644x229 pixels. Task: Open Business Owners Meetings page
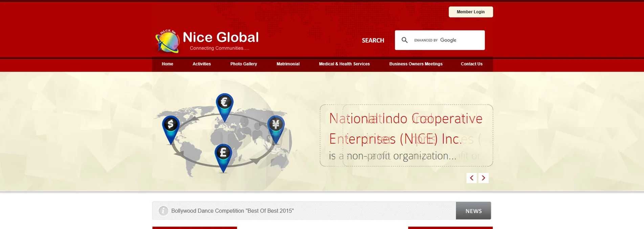[x=416, y=64]
